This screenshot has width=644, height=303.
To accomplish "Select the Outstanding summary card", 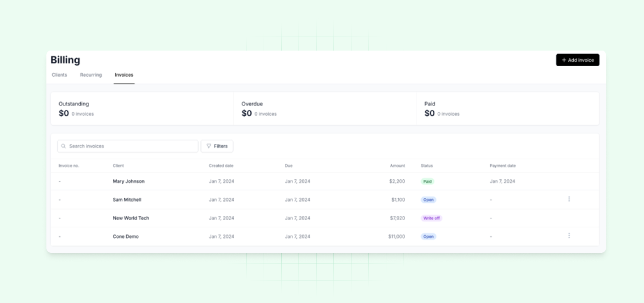I will (x=142, y=109).
